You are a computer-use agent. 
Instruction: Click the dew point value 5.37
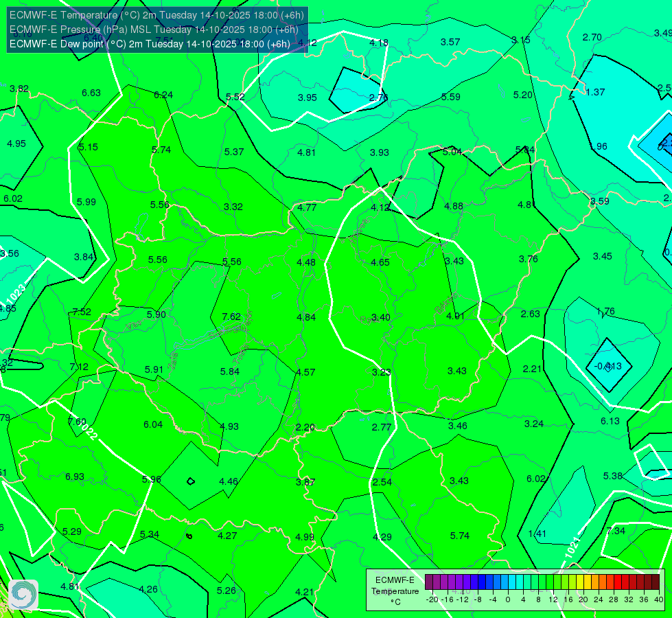point(233,152)
